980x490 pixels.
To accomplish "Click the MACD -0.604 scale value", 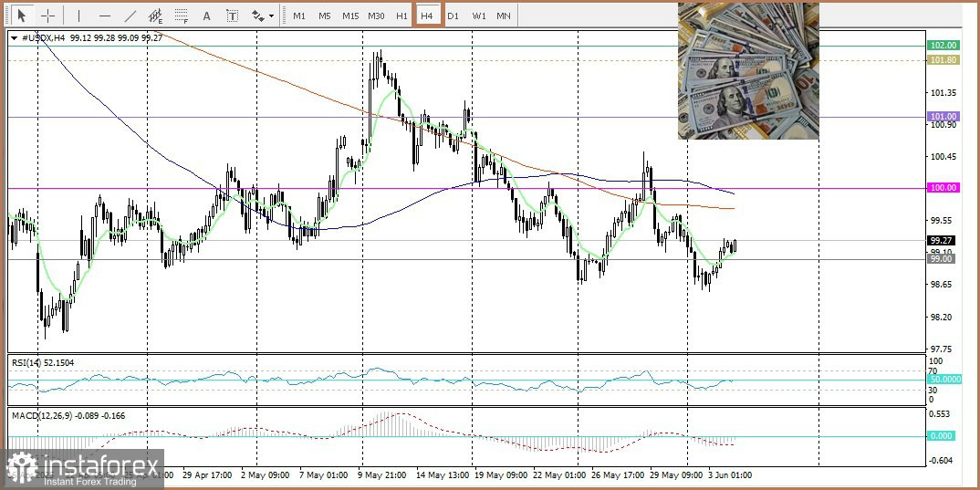I will tap(941, 461).
